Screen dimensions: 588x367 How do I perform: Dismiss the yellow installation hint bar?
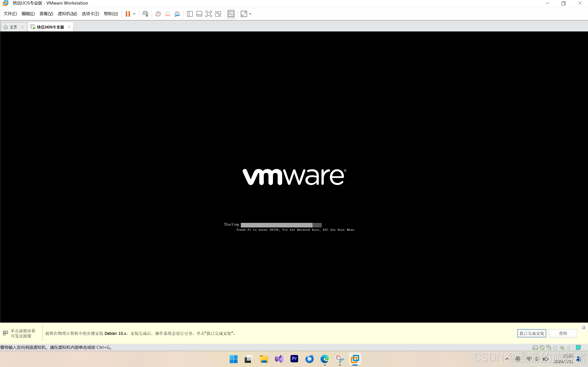click(584, 328)
